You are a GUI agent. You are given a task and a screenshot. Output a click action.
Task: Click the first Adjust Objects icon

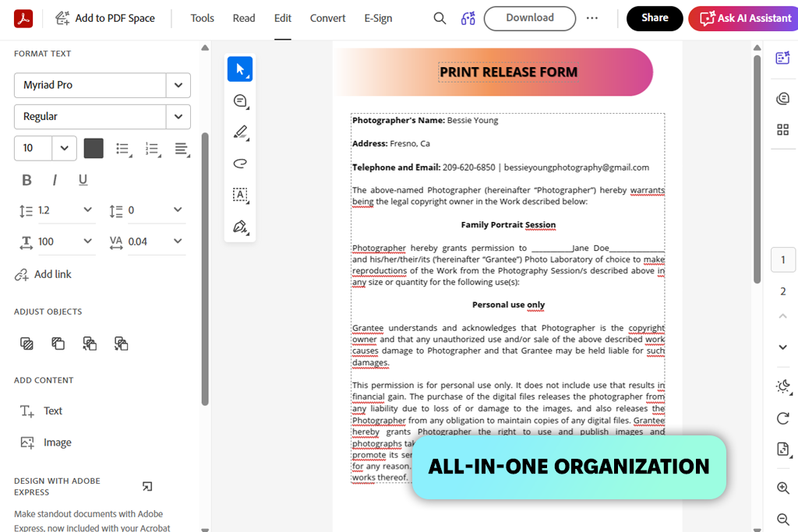[x=26, y=344]
